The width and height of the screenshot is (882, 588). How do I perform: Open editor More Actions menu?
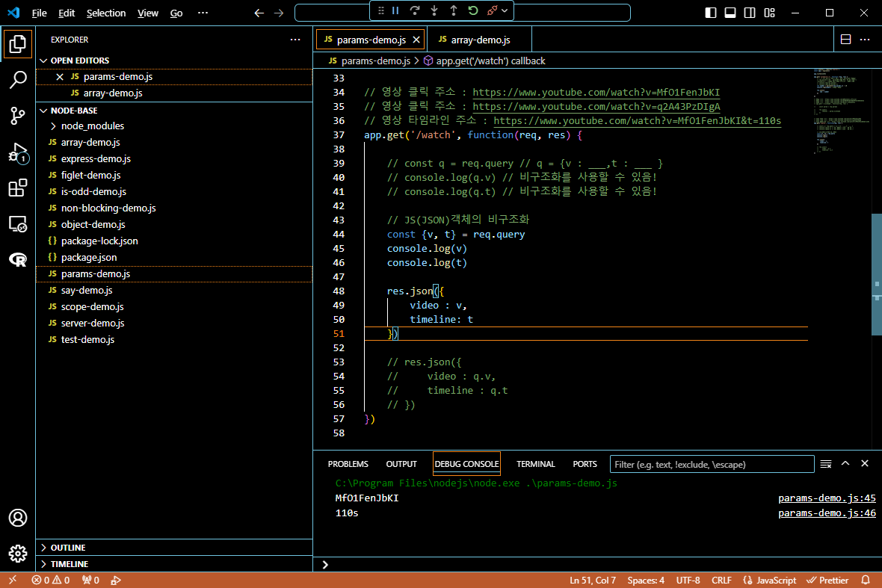tap(865, 40)
